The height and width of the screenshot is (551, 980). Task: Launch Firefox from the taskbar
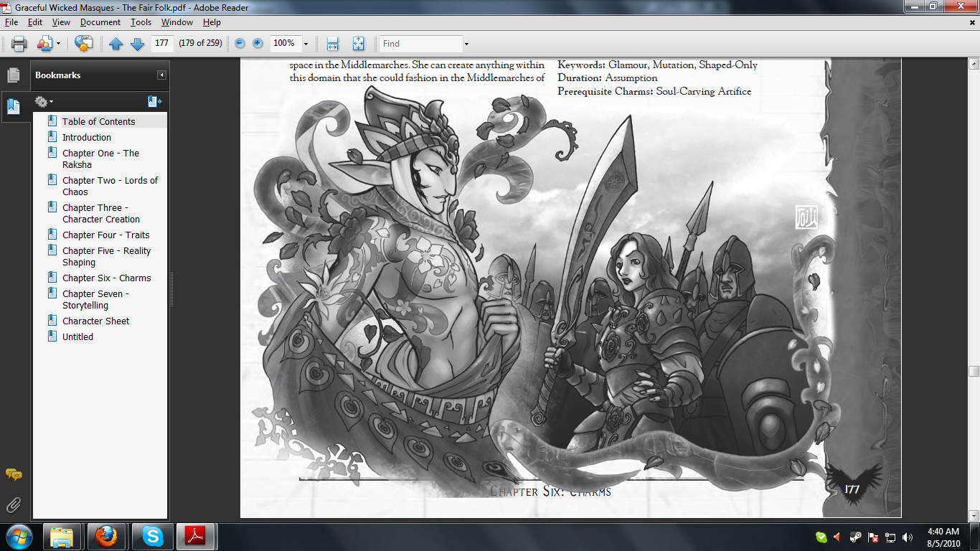(x=107, y=537)
